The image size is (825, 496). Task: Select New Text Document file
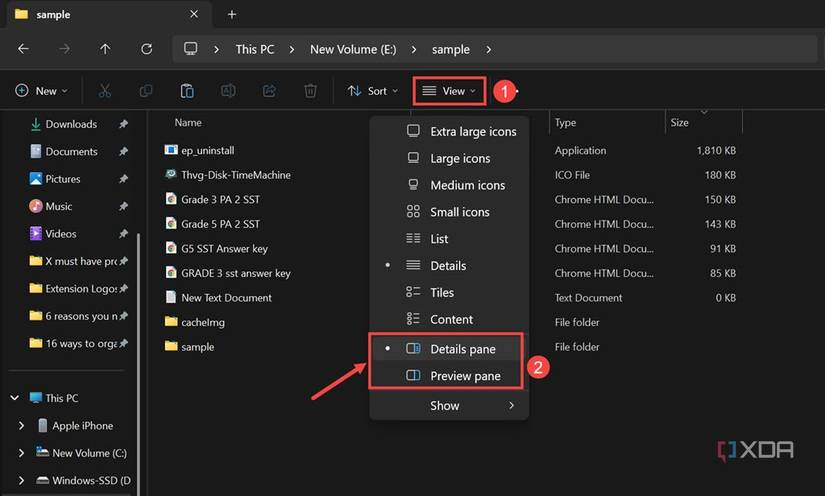[226, 298]
